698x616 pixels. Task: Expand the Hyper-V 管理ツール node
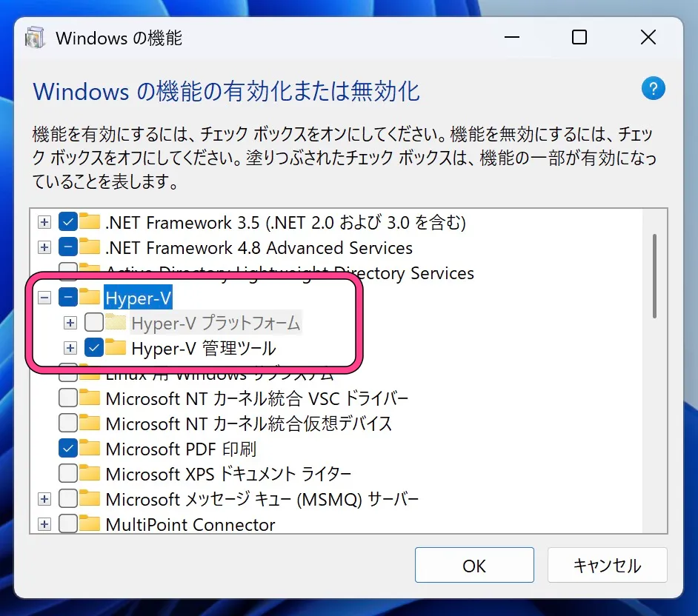[70, 348]
